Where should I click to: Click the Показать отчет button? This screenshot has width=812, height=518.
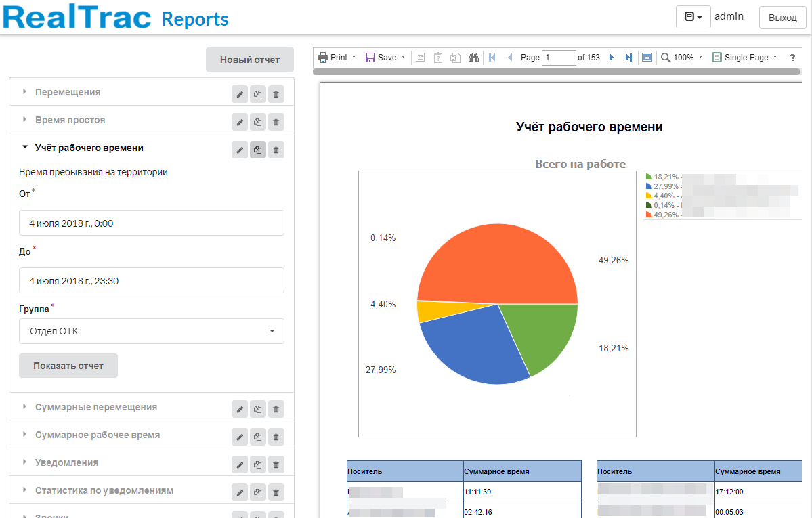(x=68, y=366)
